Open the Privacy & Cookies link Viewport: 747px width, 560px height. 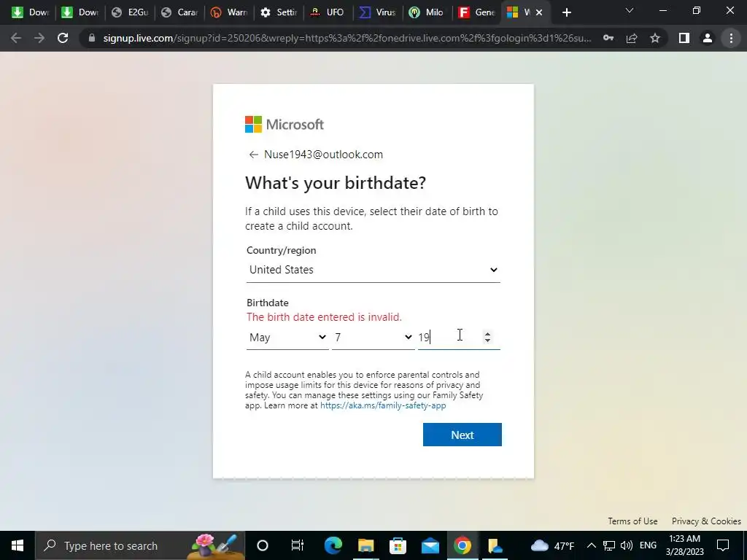[x=706, y=521]
